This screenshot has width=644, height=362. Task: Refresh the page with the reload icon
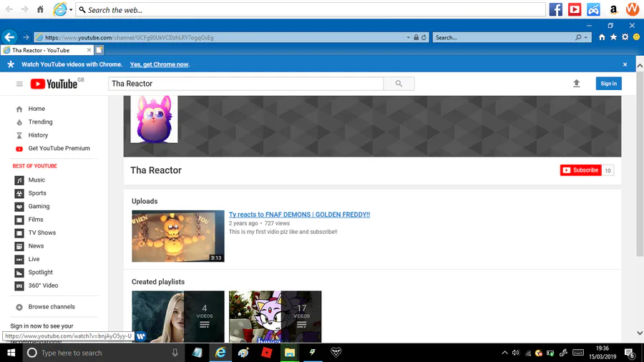point(424,37)
